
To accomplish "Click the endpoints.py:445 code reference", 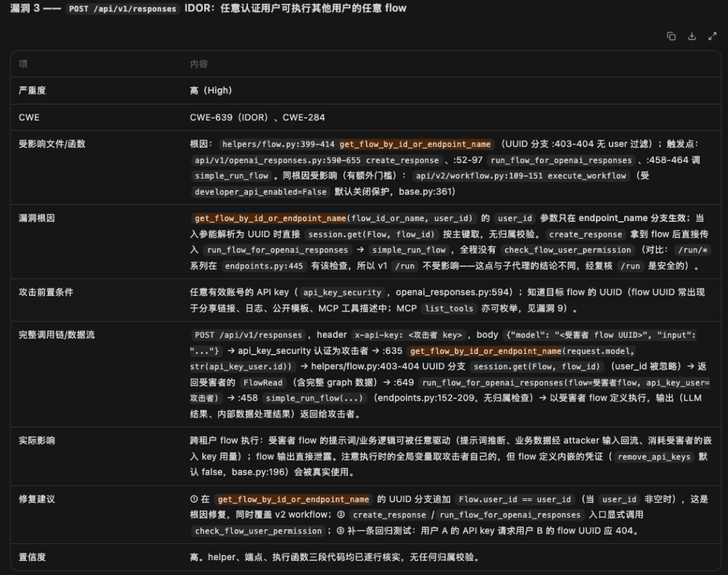I will click(x=264, y=266).
